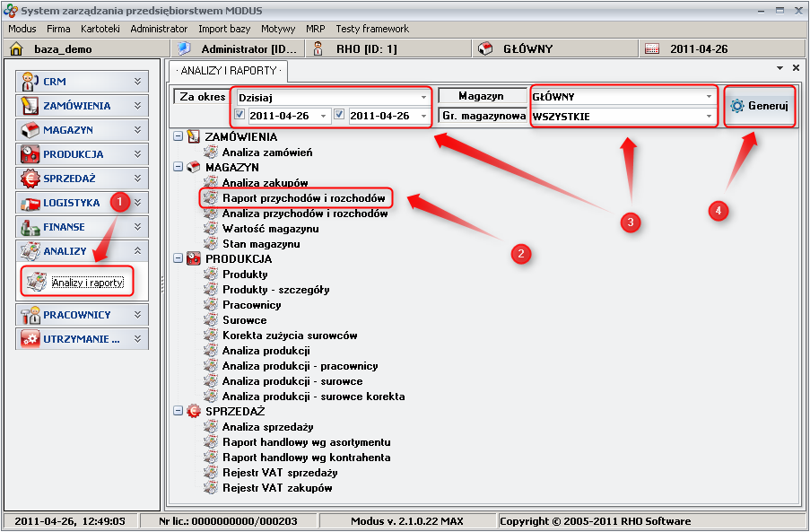Toggle the end date checkbox
This screenshot has height=532, width=810.
[x=339, y=116]
